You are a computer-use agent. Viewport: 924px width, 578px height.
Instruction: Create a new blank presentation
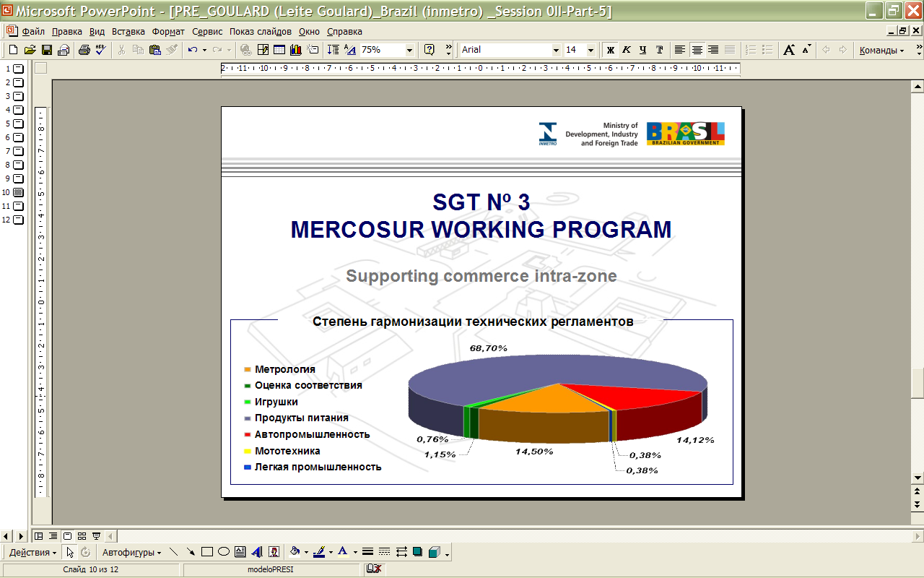(13, 50)
